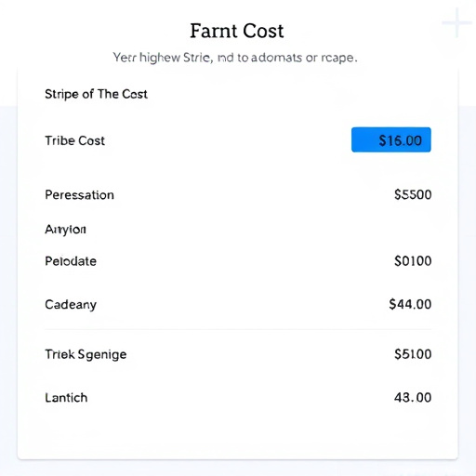Click the Farnt Cost heading
This screenshot has width=476, height=476.
tap(237, 31)
